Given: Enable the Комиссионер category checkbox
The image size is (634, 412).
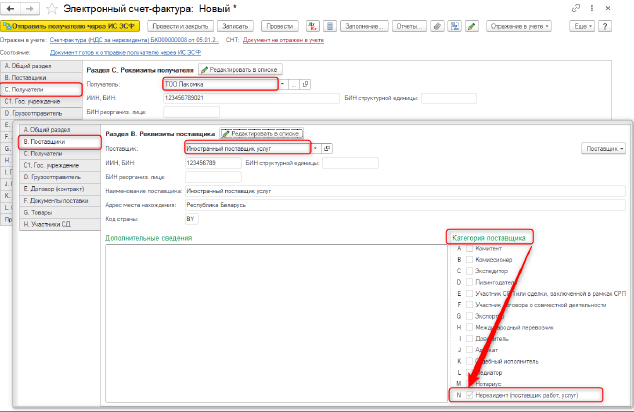Looking at the screenshot, I should click(x=469, y=259).
